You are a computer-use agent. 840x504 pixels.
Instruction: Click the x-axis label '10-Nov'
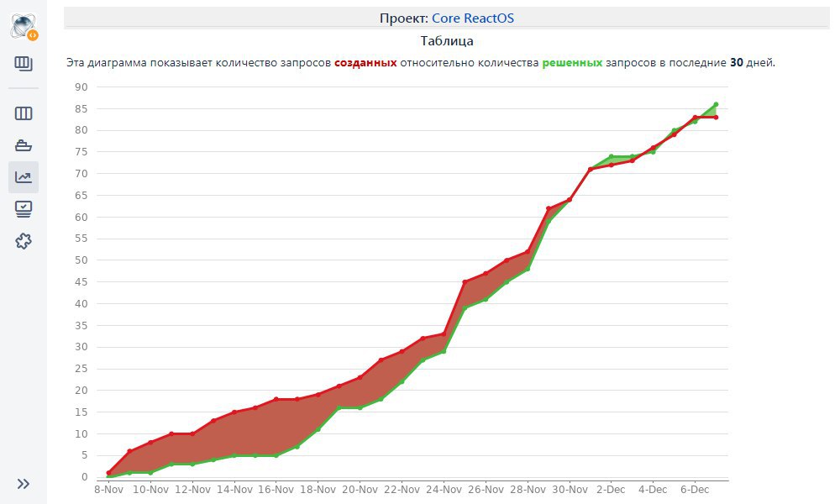(150, 490)
